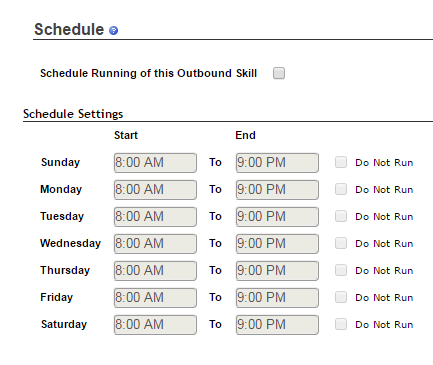Check Do Not Run for Saturday
The width and height of the screenshot is (433, 365).
coord(341,324)
